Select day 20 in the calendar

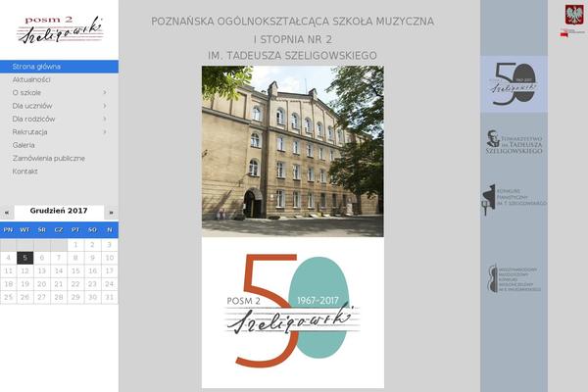[42, 284]
